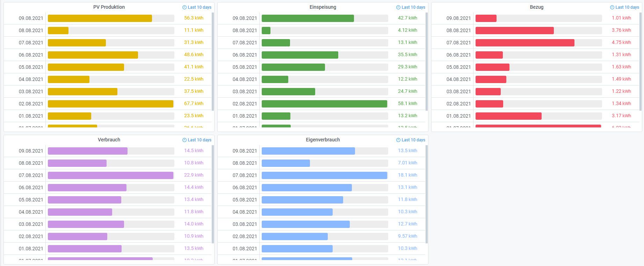Click the Eigenverbrauch panel scrollbar

[427, 194]
